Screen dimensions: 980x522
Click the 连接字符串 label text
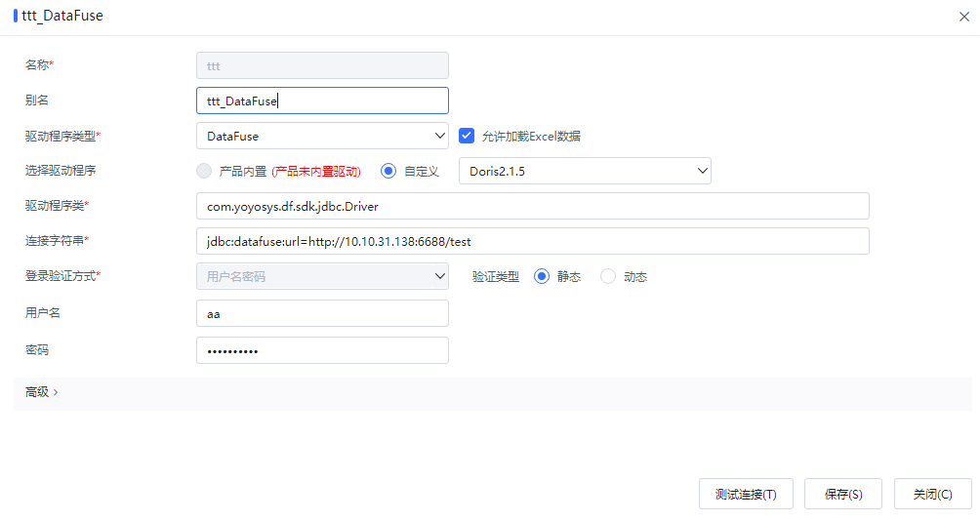click(55, 240)
